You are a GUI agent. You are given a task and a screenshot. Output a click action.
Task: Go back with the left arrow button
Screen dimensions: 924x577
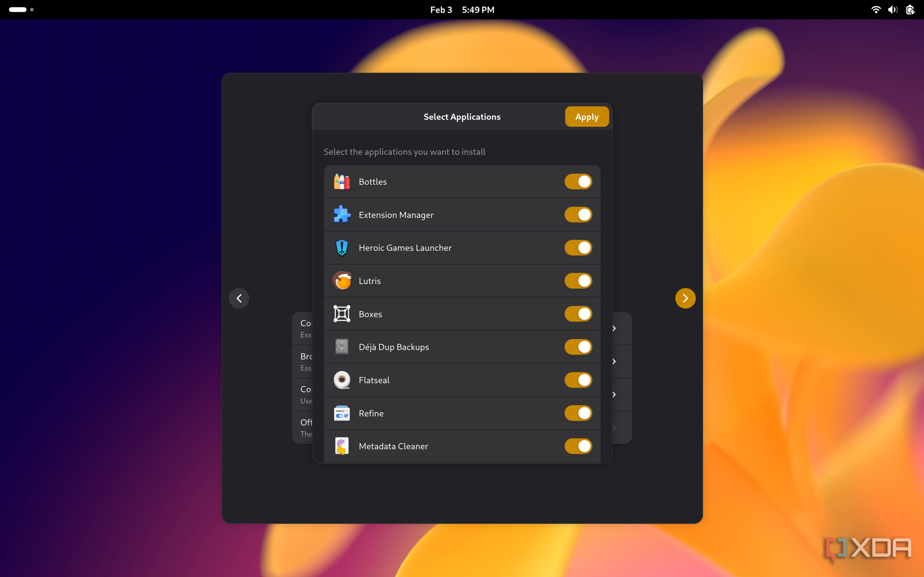point(239,298)
